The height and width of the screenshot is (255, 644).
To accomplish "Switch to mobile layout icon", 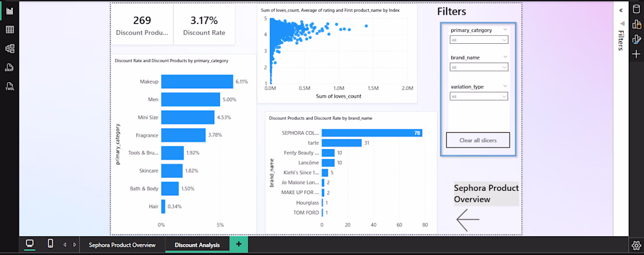I will click(50, 244).
